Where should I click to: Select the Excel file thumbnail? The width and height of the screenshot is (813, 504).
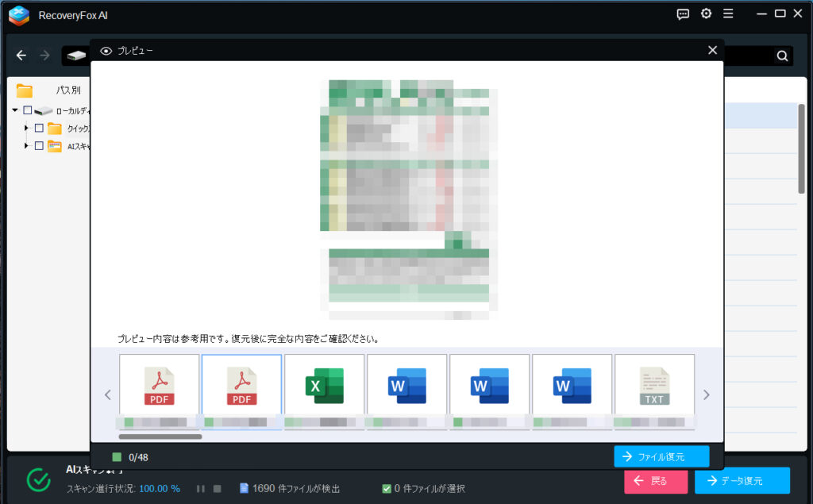pos(324,387)
